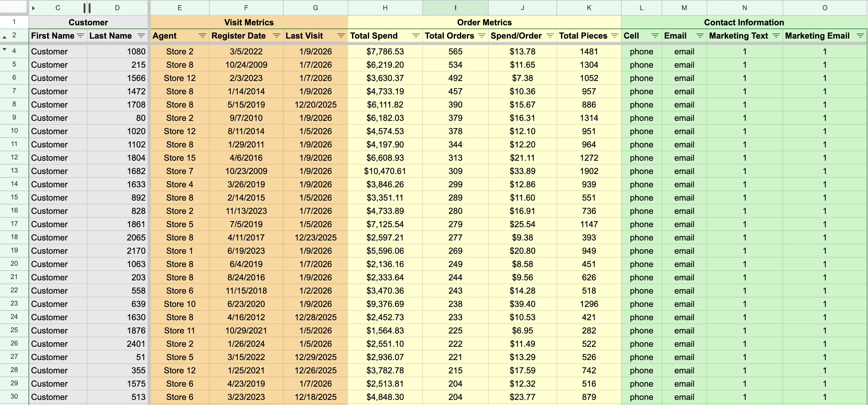Open the filter for the Total Pieces column

point(615,36)
